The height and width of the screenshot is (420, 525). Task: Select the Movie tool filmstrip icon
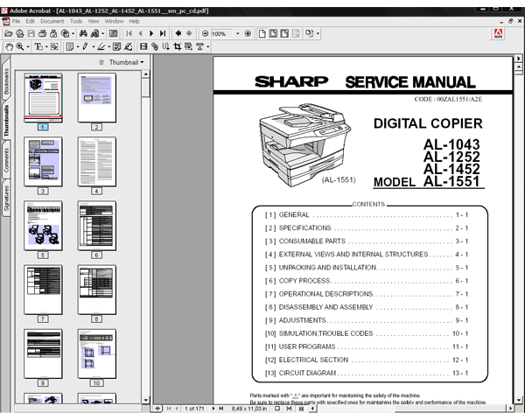[x=143, y=46]
